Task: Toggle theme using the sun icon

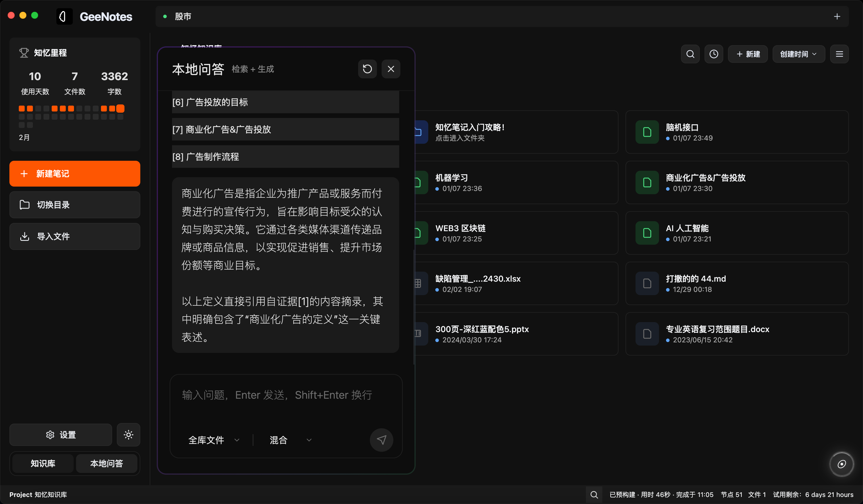Action: click(x=128, y=434)
